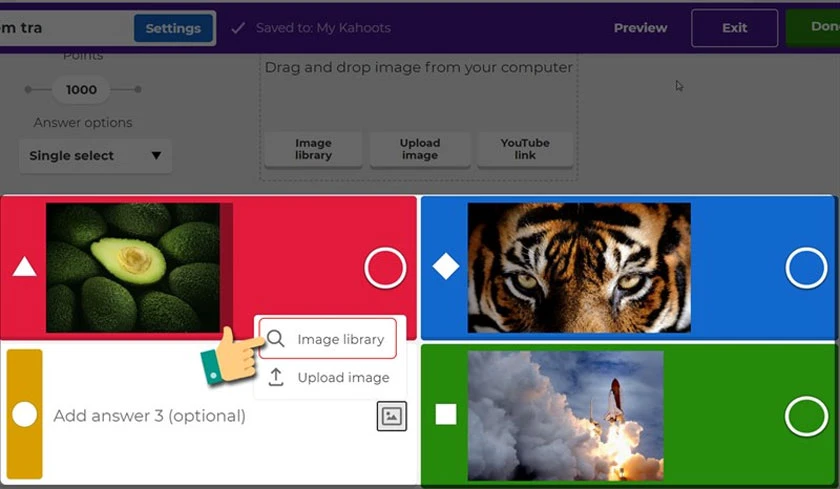Image resolution: width=840 pixels, height=489 pixels.
Task: Click the white diamond shape on the blue answer
Action: tap(446, 266)
